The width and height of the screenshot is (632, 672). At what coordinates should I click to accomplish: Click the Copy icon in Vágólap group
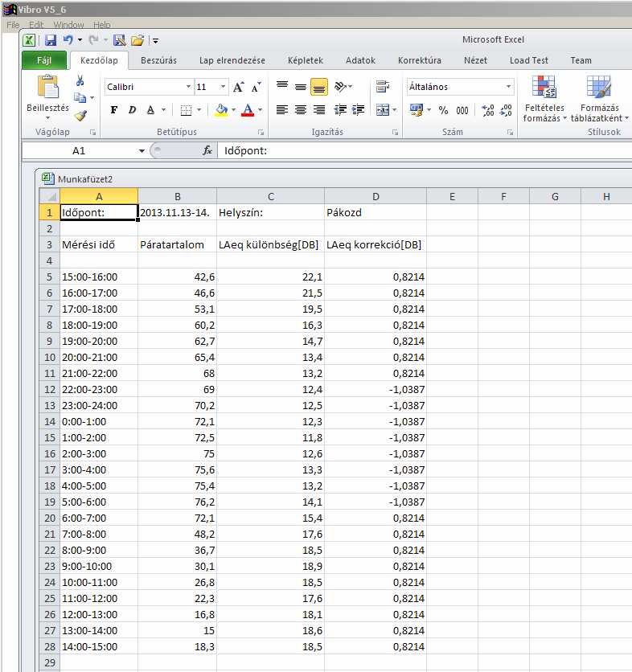click(x=80, y=98)
